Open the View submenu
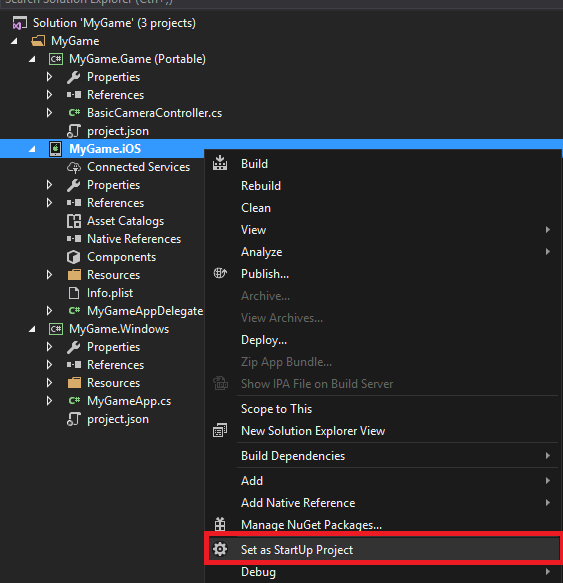 point(383,229)
